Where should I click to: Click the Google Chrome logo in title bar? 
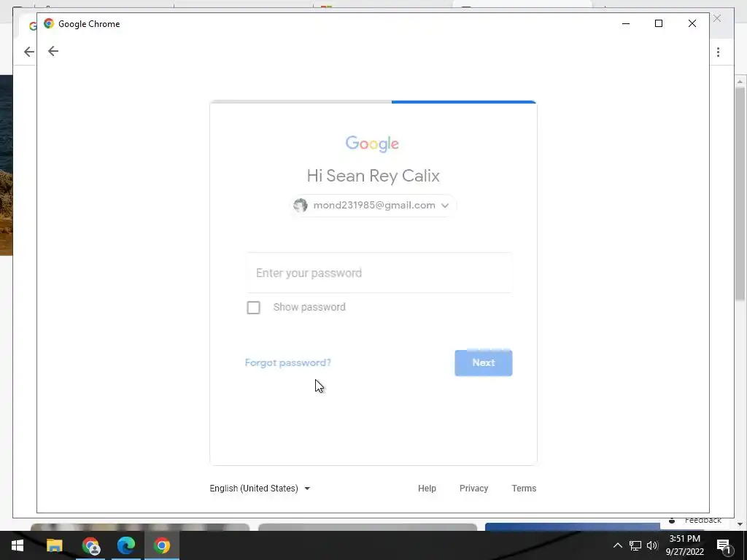pos(49,23)
